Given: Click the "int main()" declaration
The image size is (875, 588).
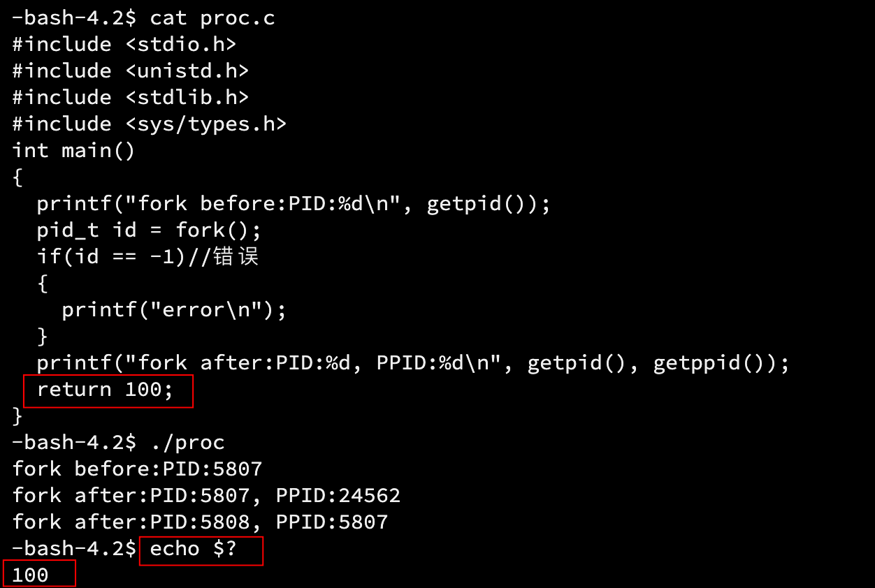Looking at the screenshot, I should click(73, 151).
